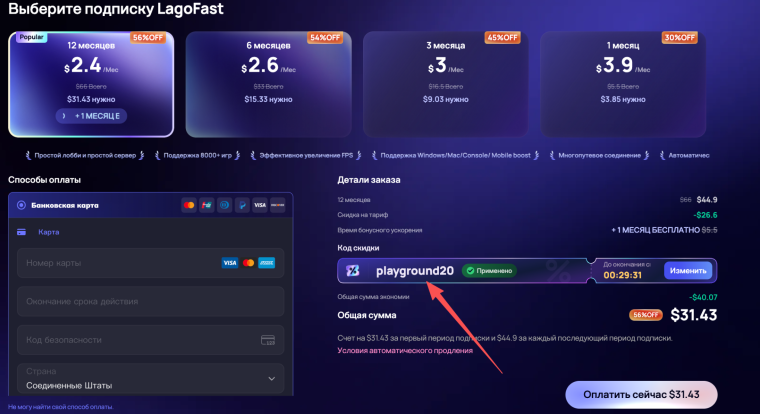Focus the Окончание срока действия field
The image size is (760, 414).
point(150,301)
